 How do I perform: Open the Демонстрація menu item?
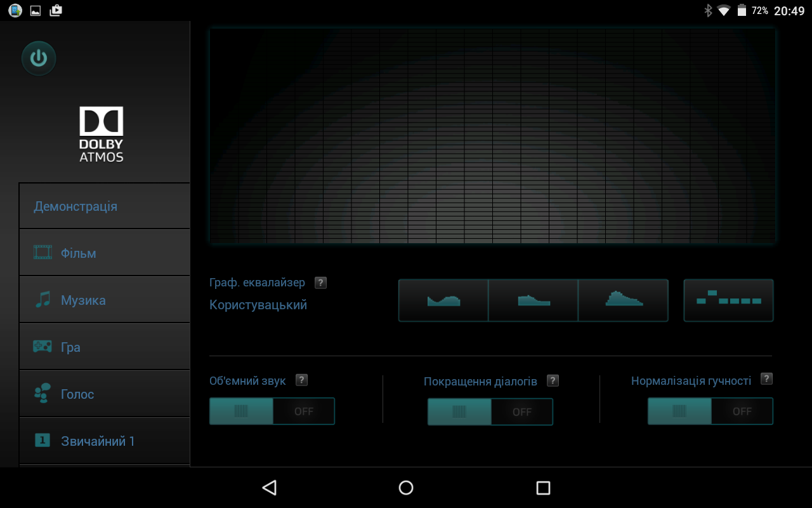105,206
